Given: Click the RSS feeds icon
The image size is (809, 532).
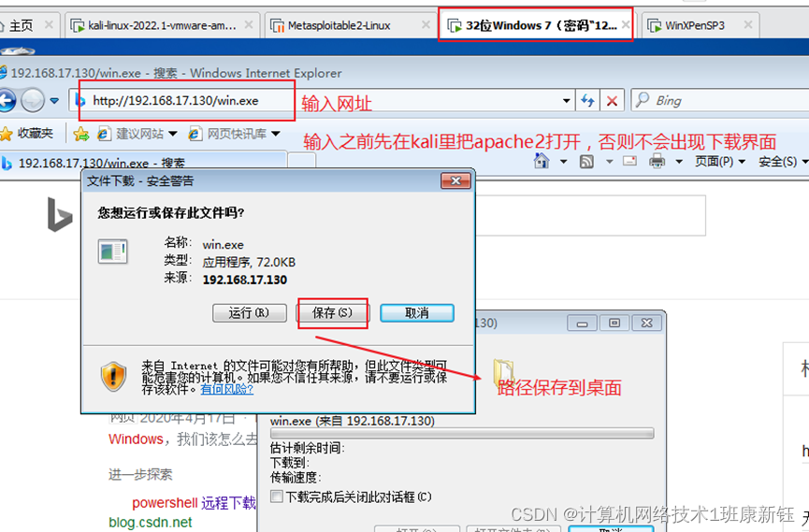Looking at the screenshot, I should [586, 162].
